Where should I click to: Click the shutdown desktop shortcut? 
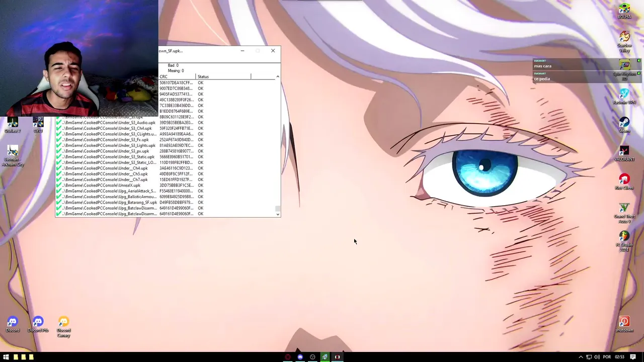pyautogui.click(x=624, y=324)
